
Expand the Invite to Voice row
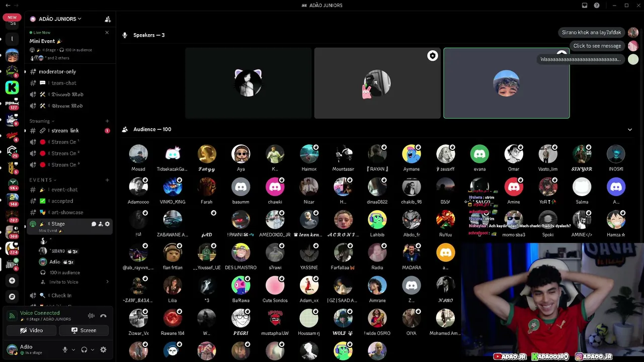click(x=74, y=282)
